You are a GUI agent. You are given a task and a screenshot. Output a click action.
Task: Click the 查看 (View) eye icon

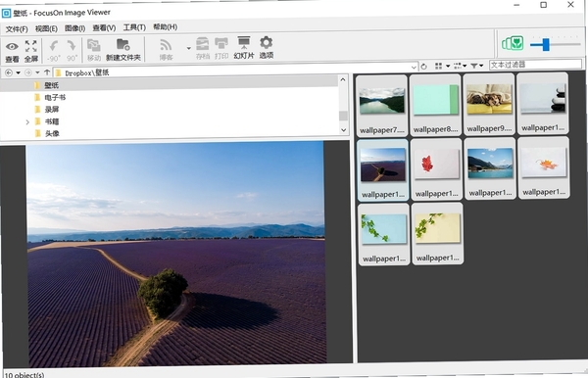pos(12,51)
